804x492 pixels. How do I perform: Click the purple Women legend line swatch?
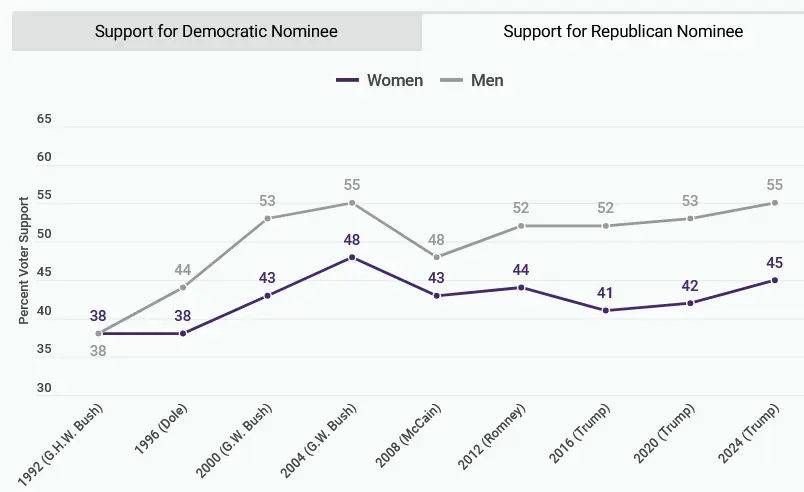tap(347, 80)
